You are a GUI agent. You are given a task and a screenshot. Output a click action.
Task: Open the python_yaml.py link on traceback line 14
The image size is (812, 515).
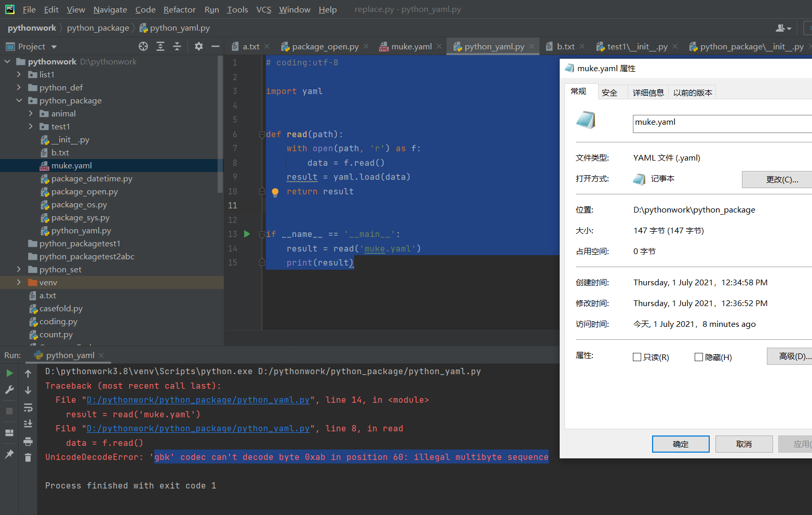tap(198, 400)
